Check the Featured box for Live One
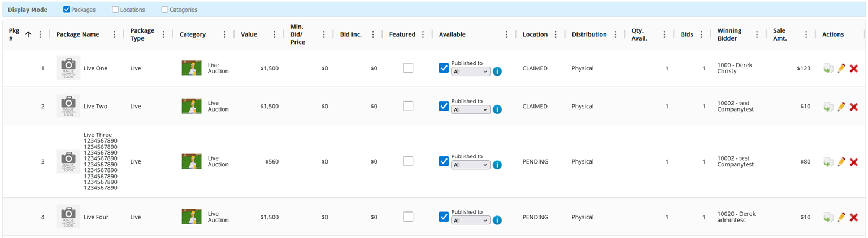Viewport: 868px width, 238px height. (408, 68)
